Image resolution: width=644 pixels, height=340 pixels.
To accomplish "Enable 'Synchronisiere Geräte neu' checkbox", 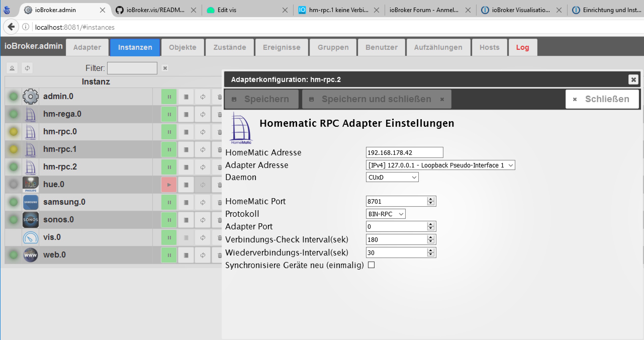I will coord(371,265).
